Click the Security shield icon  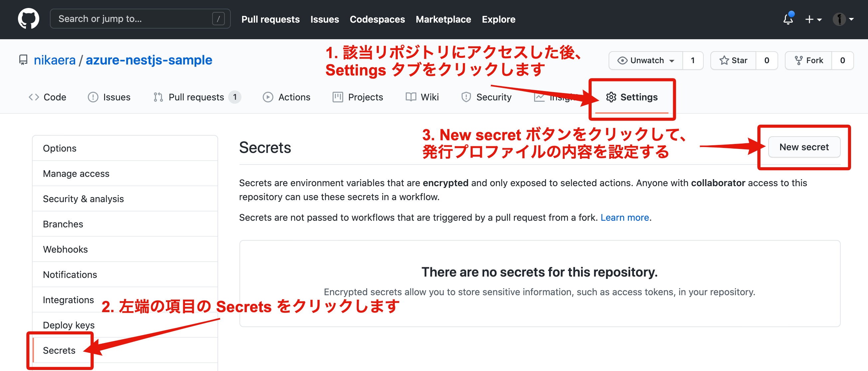466,97
